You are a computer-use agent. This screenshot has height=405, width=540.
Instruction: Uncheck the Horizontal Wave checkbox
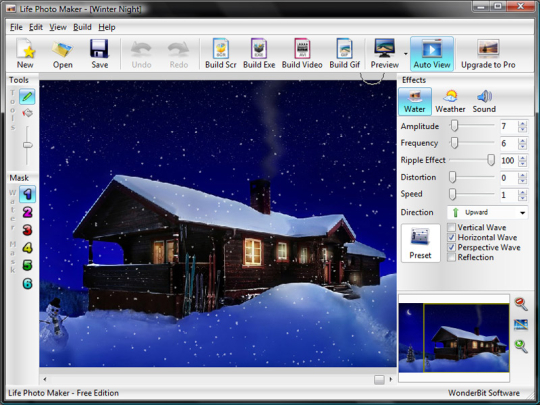(451, 237)
